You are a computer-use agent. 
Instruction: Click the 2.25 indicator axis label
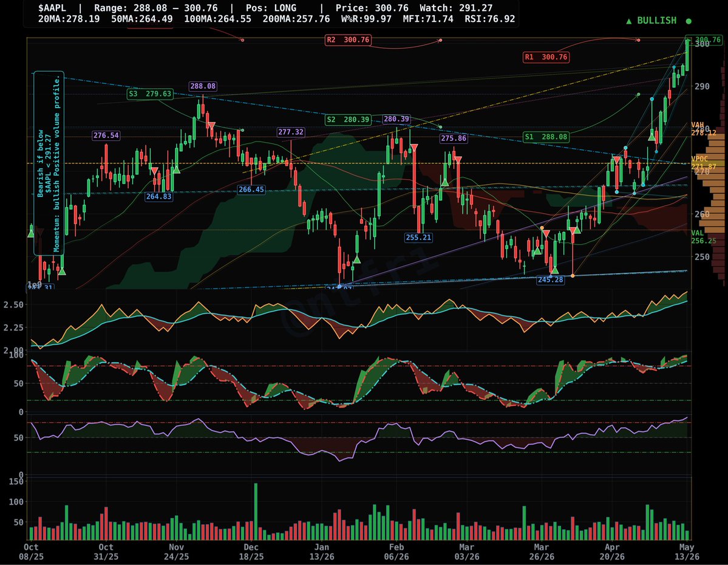coord(13,327)
